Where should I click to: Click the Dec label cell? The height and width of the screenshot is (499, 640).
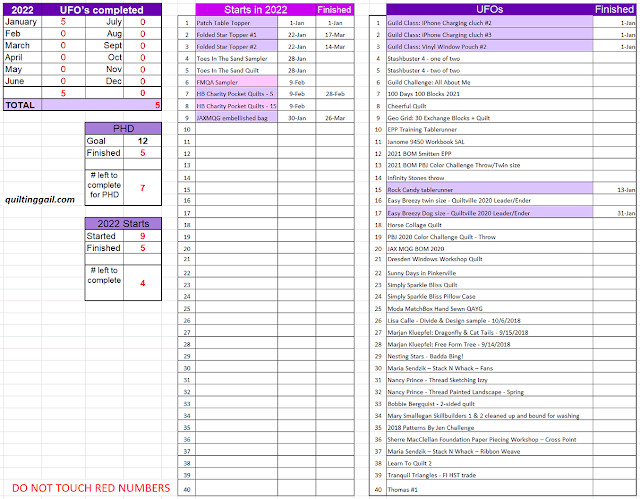click(104, 81)
